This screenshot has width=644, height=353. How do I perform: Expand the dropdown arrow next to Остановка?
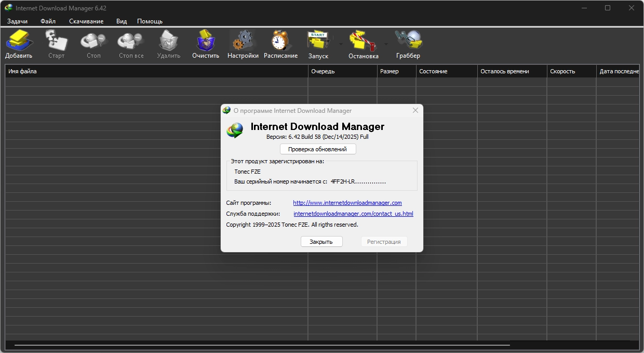(386, 44)
